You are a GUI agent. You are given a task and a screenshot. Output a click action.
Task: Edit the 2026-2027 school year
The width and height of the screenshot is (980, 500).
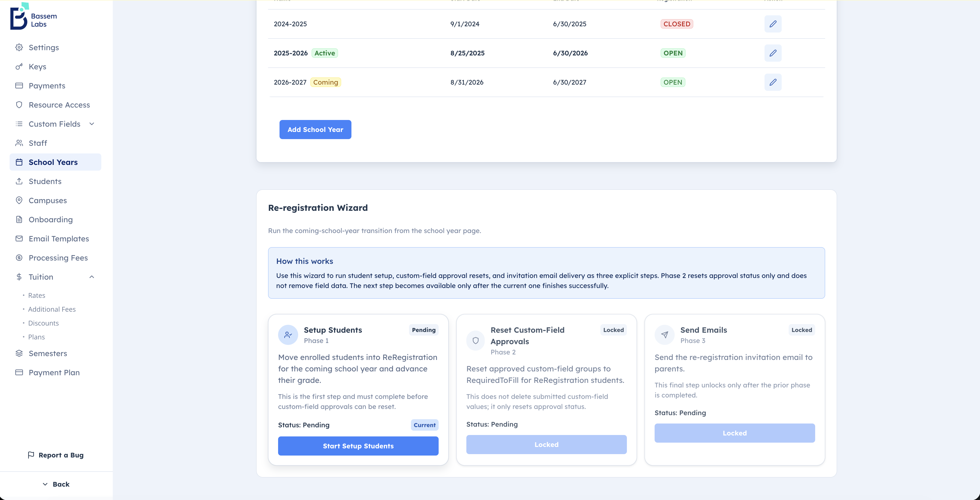click(773, 82)
